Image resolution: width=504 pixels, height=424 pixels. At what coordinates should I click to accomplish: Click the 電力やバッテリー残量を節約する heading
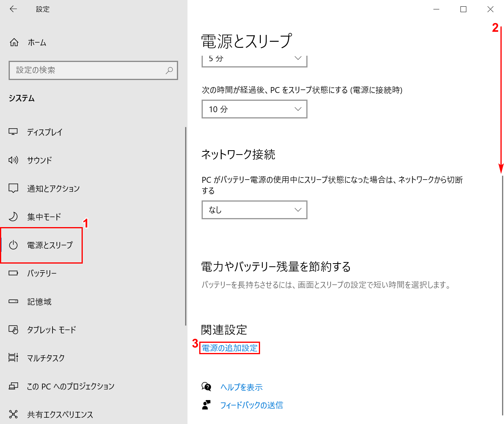pos(276,267)
